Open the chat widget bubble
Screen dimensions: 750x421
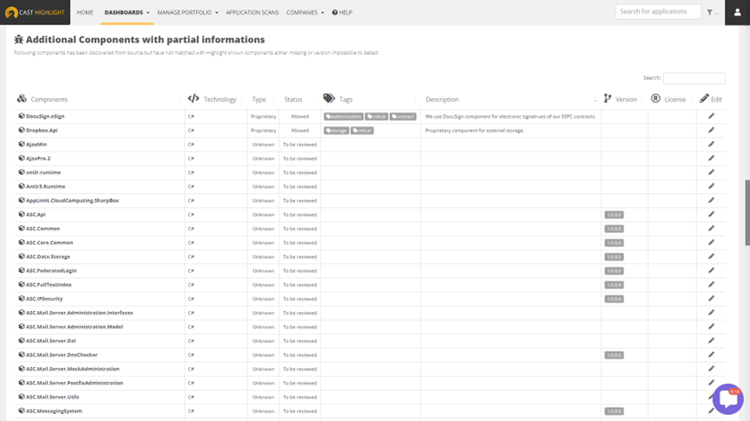point(727,398)
